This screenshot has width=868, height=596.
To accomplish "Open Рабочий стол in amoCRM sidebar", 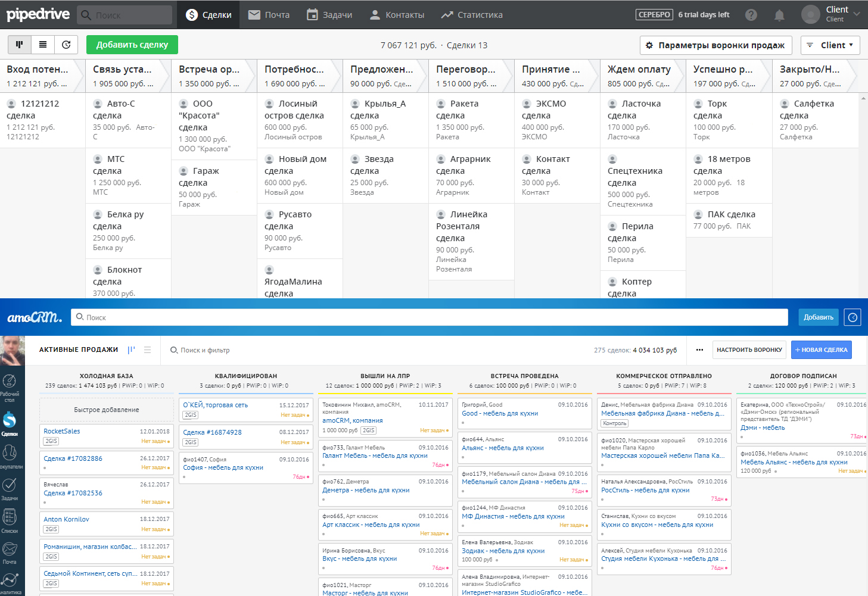I will [x=10, y=388].
